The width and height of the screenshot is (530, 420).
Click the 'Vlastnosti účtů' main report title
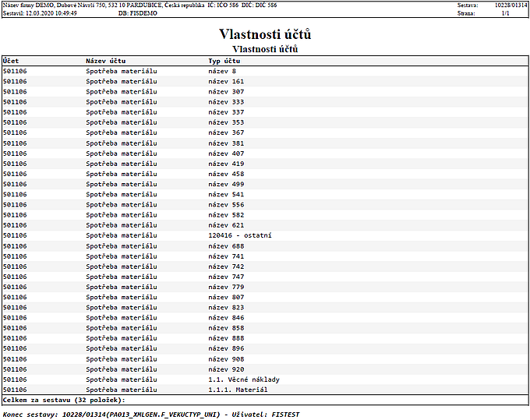pyautogui.click(x=265, y=34)
